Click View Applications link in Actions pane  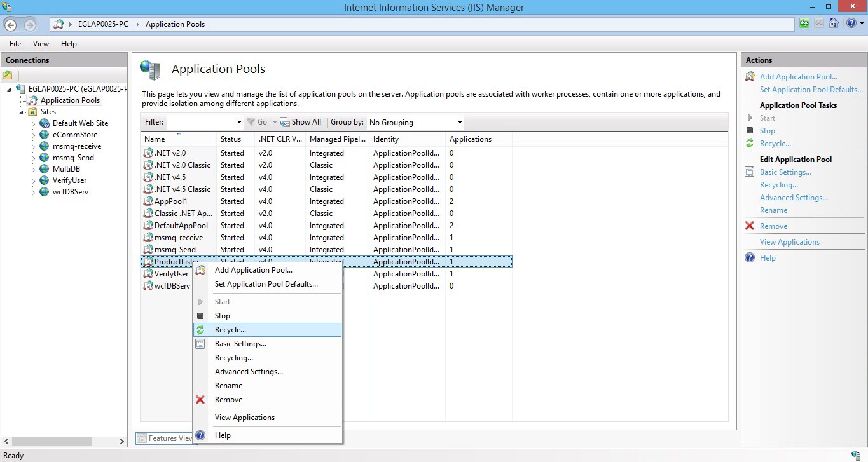[790, 242]
